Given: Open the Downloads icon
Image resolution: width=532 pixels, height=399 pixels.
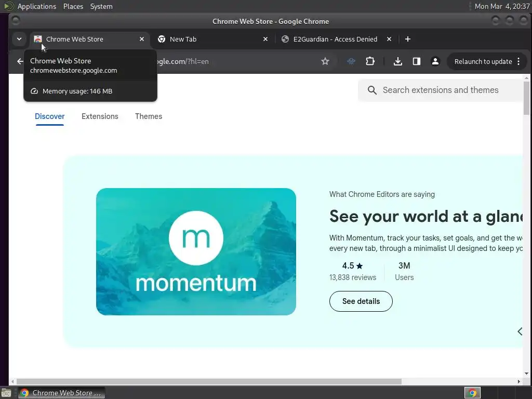Looking at the screenshot, I should coord(397,61).
